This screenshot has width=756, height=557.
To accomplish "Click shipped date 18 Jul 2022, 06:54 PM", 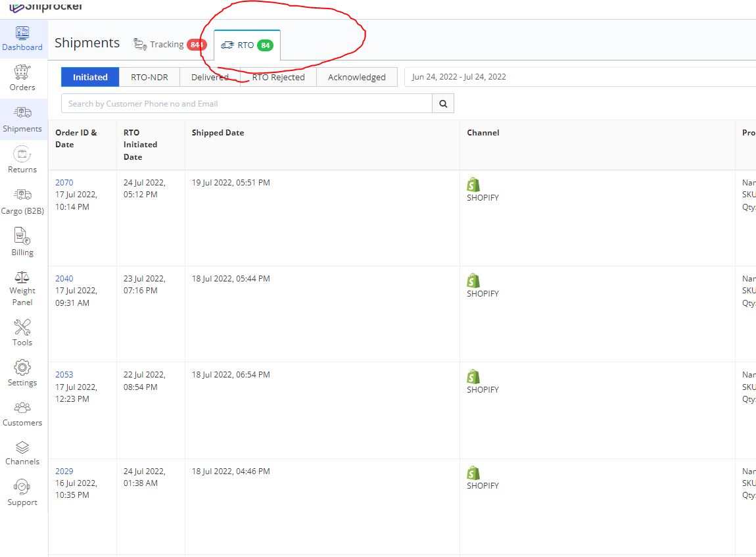I will [231, 375].
